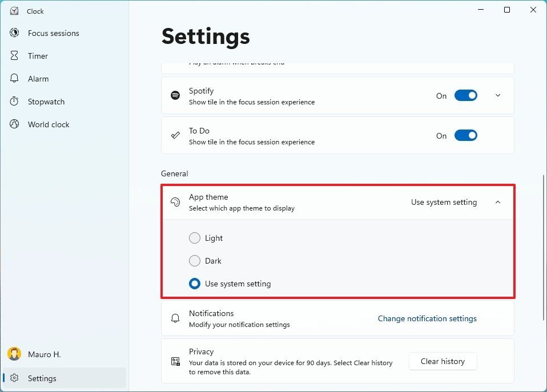This screenshot has width=547, height=392.
Task: Select the Focus sessions icon in sidebar
Action: [x=14, y=33]
